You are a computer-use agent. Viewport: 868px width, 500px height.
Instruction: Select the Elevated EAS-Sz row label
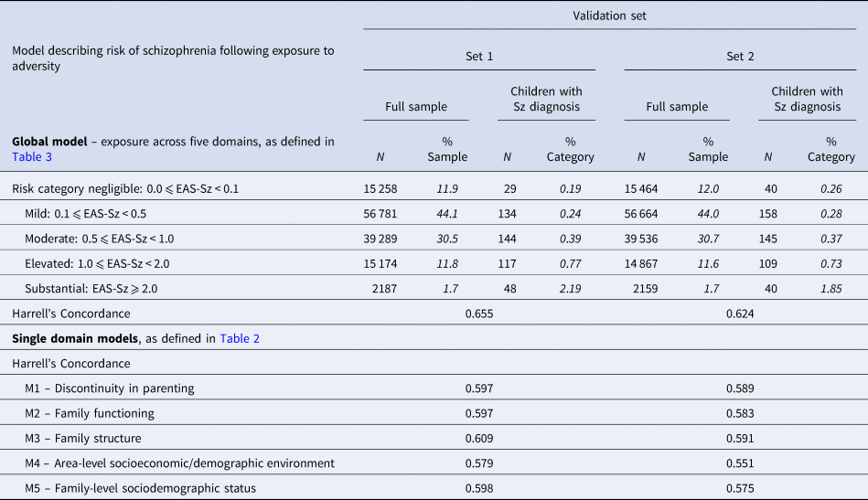(106, 264)
